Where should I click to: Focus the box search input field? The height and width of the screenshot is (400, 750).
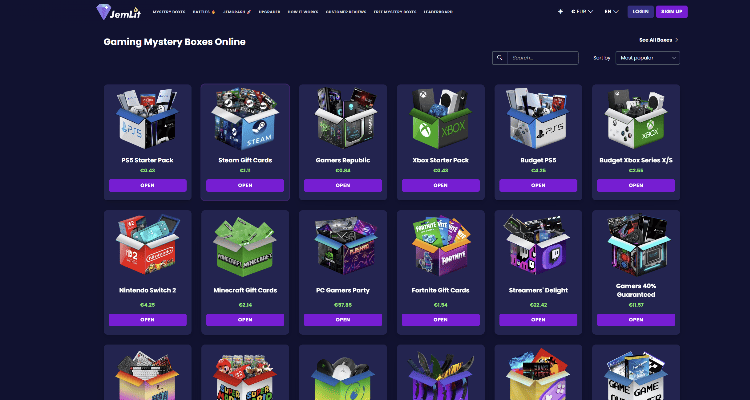[543, 58]
